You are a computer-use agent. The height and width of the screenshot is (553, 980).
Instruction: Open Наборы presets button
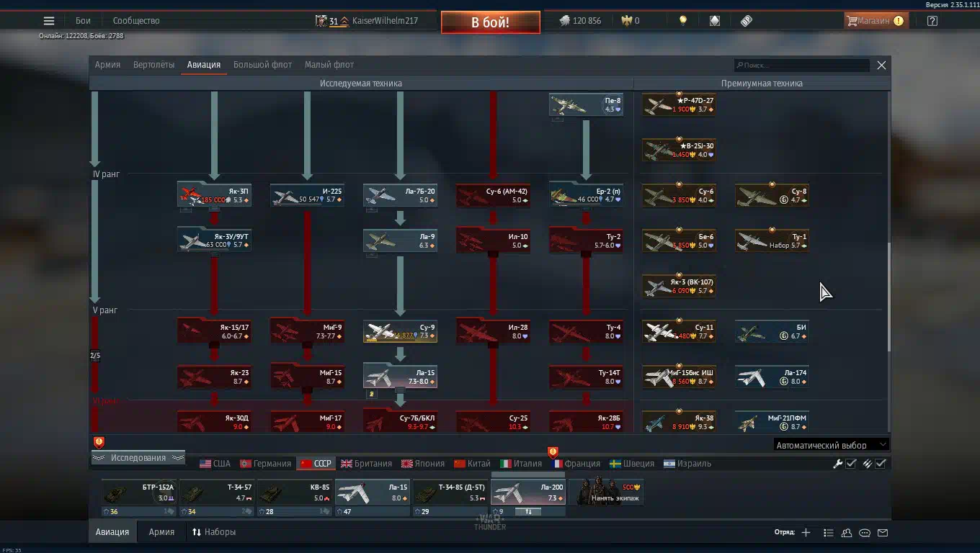click(214, 532)
